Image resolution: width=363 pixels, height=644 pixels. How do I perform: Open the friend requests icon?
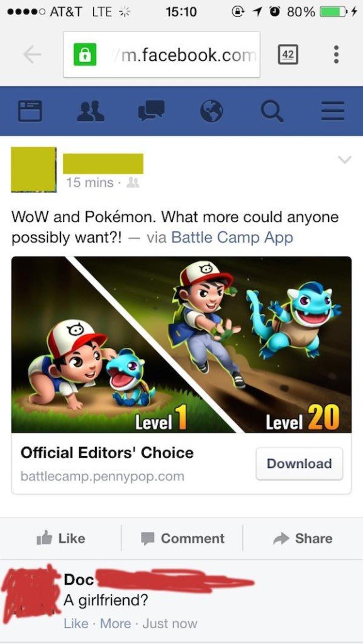(91, 111)
